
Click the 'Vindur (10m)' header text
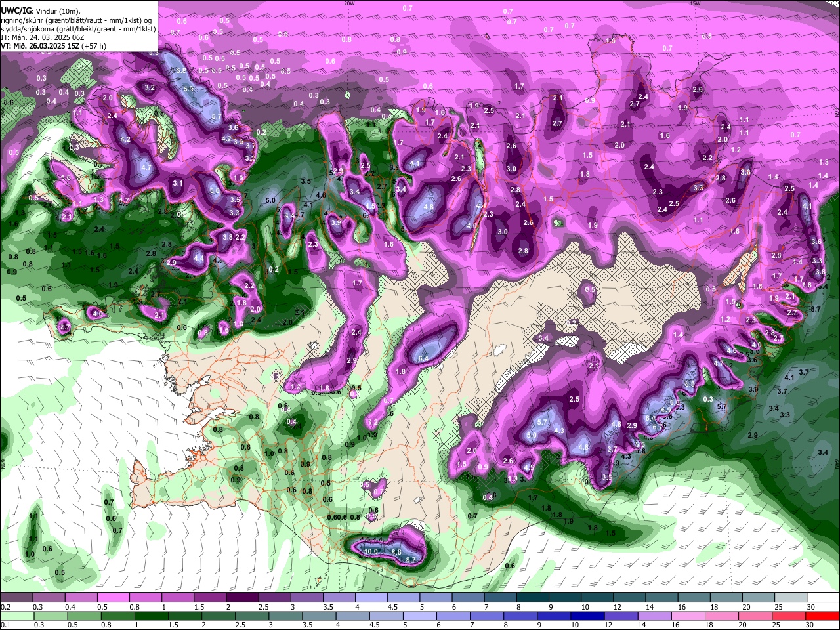point(56,11)
